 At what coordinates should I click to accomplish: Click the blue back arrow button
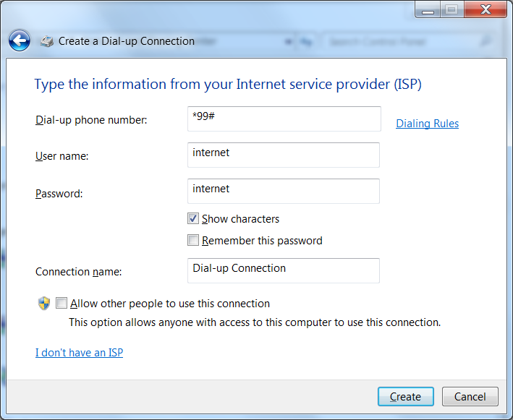coord(20,41)
